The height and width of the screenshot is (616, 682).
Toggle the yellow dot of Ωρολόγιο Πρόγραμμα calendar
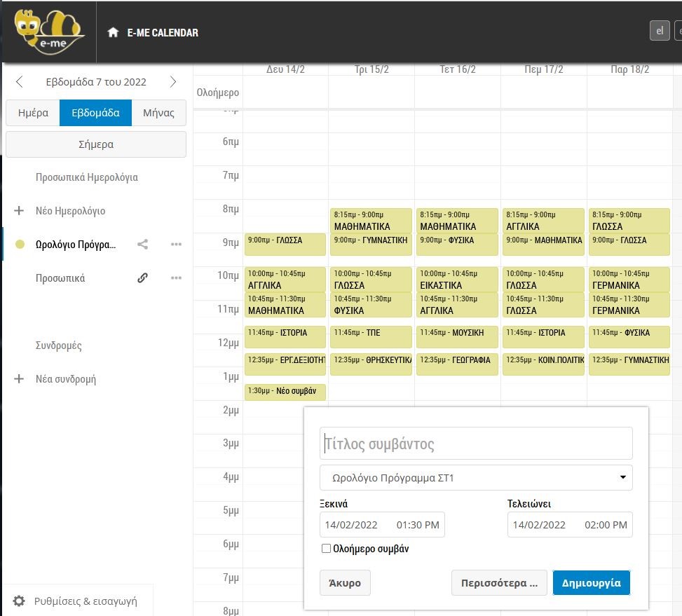pos(20,245)
